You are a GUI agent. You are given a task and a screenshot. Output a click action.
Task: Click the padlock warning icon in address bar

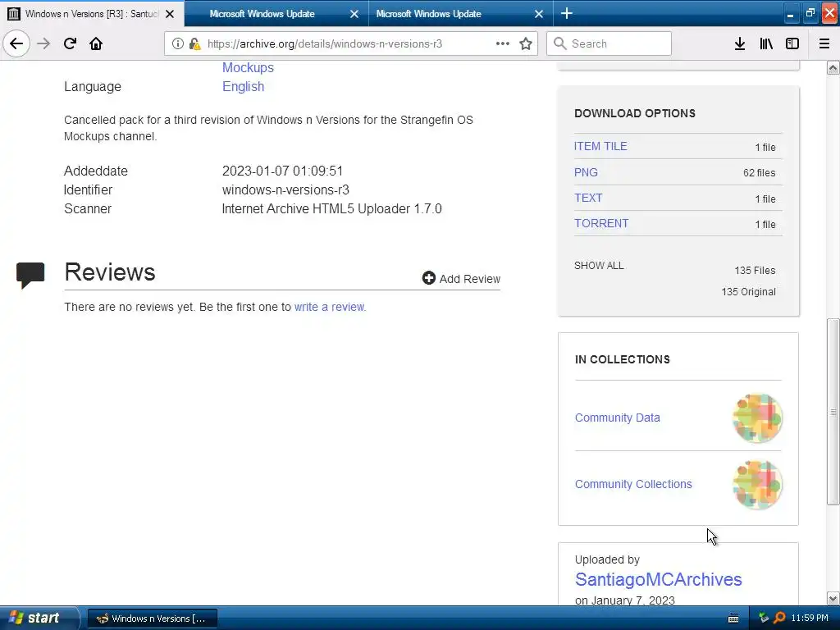[x=194, y=43]
